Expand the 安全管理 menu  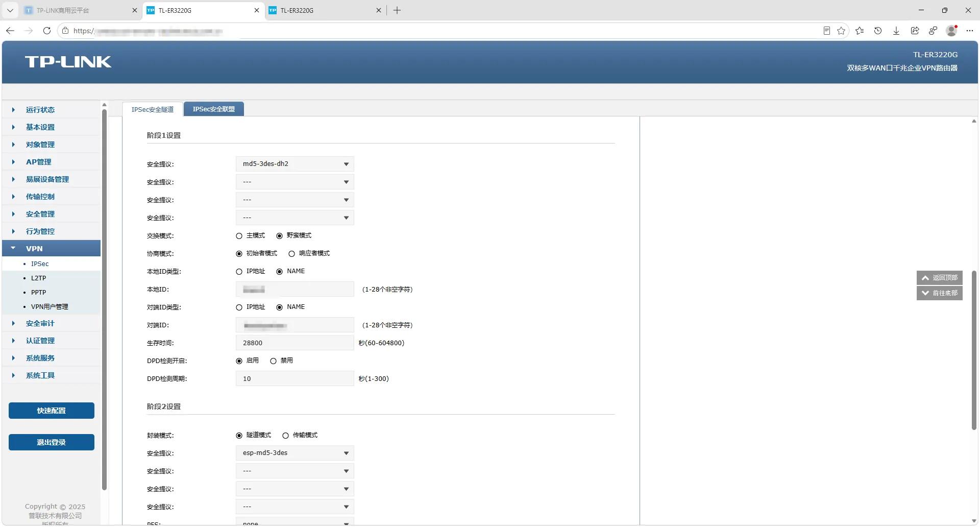pos(51,214)
